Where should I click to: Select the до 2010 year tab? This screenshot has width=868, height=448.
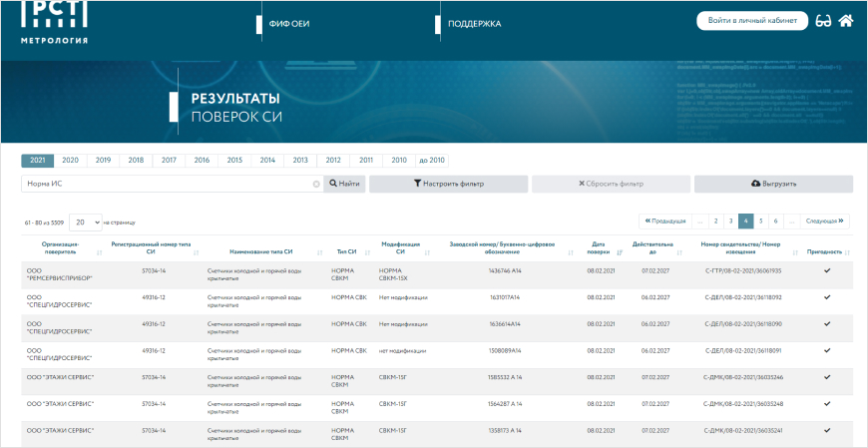(432, 160)
